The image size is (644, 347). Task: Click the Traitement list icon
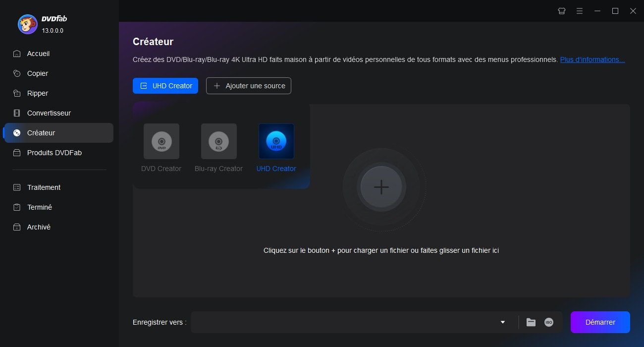(x=17, y=187)
